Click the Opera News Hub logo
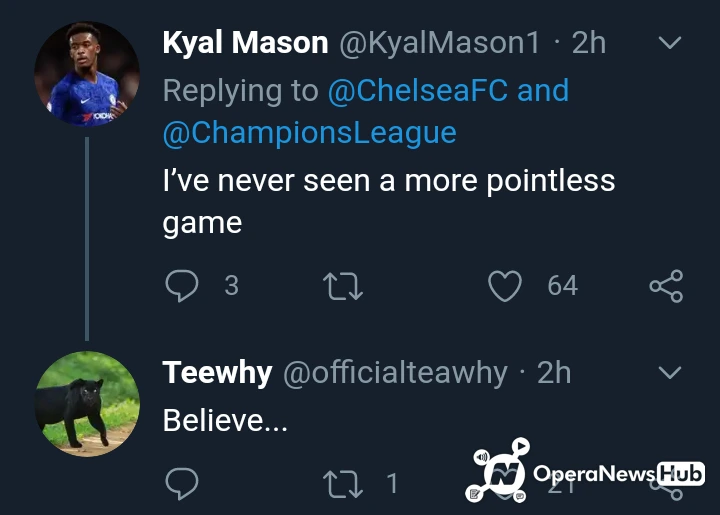This screenshot has height=515, width=720. [x=586, y=472]
